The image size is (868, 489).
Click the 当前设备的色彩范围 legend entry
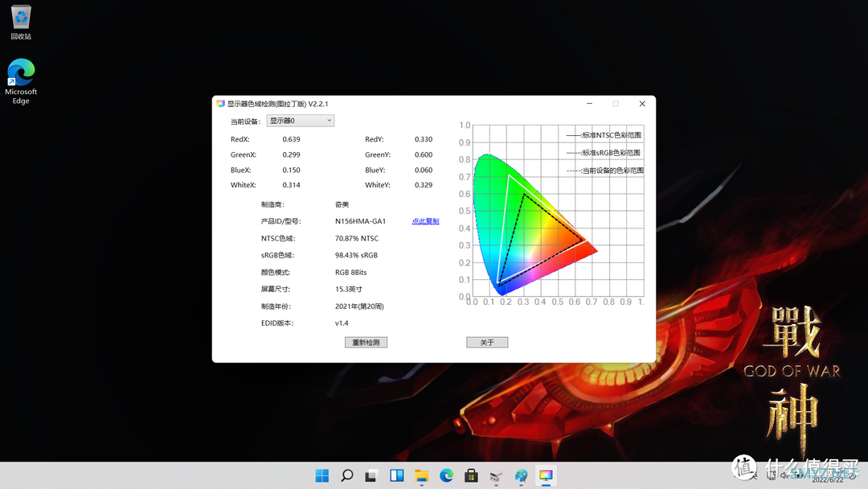[605, 171]
